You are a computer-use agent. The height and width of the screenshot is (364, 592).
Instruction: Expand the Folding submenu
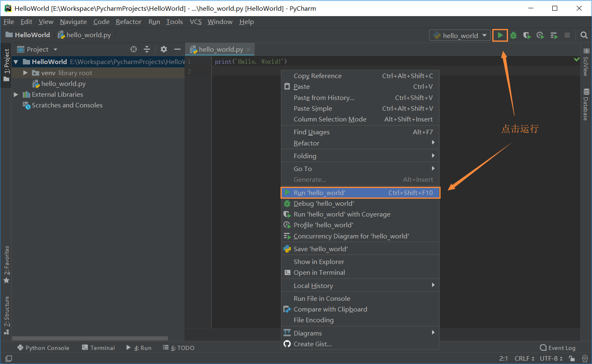click(360, 156)
